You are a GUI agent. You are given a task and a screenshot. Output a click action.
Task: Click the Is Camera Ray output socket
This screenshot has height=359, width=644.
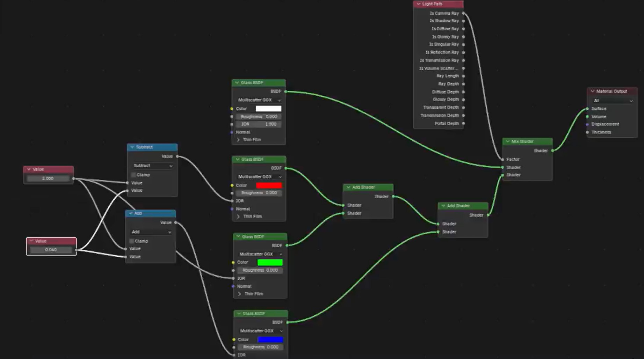tap(463, 13)
